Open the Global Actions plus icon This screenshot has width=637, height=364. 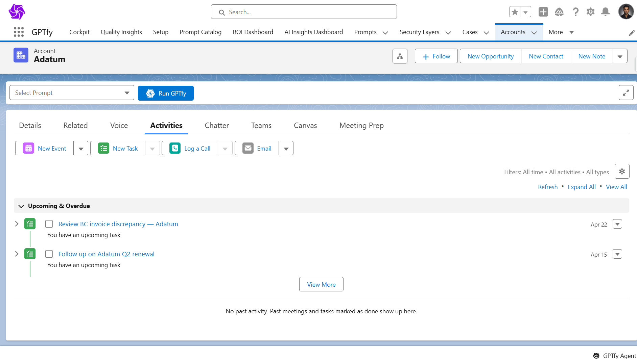(543, 12)
